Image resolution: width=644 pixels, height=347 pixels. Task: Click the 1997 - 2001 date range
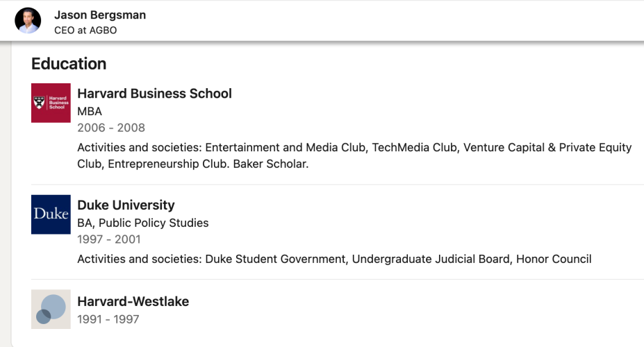point(109,239)
